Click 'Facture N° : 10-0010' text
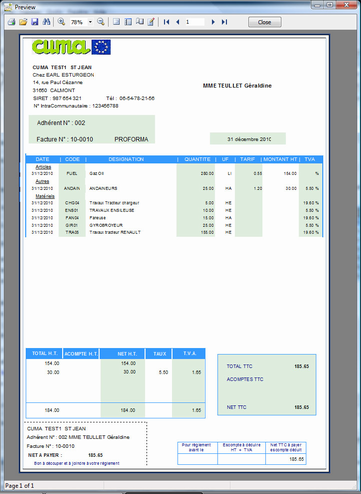 click(x=65, y=139)
